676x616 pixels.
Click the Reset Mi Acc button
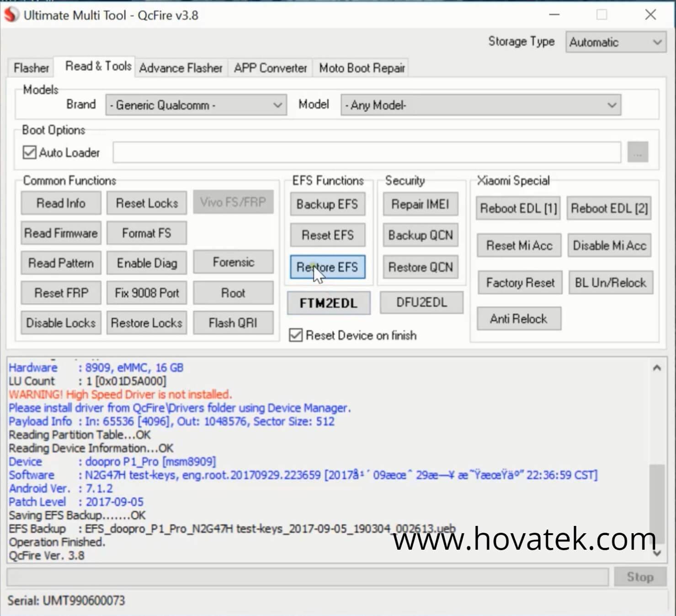(519, 246)
